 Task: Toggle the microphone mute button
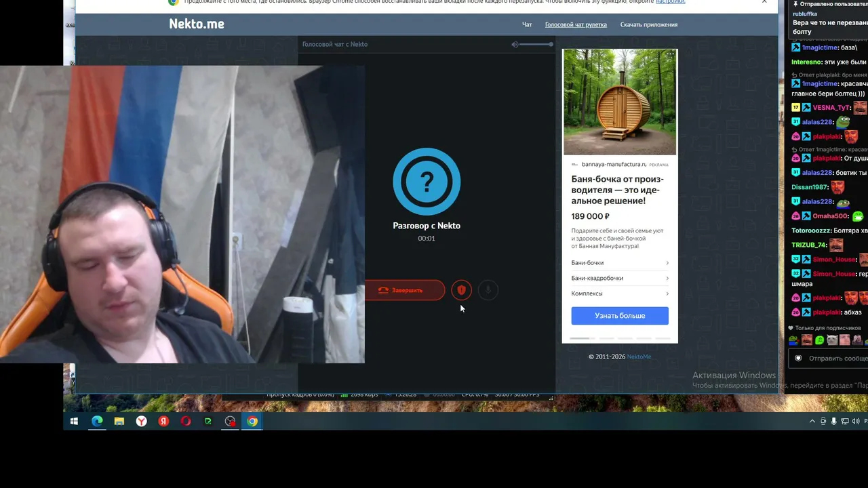[x=488, y=290]
